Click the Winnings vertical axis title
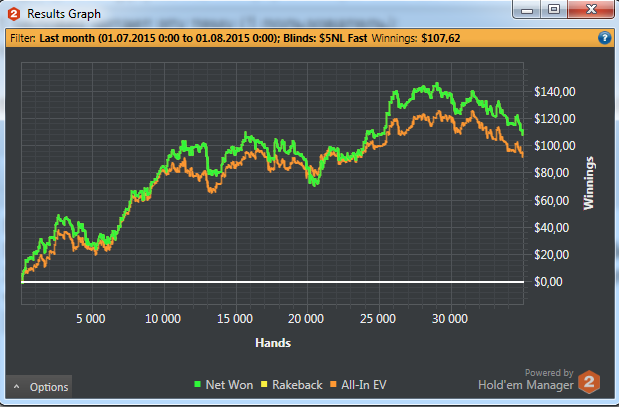Screen dimensions: 619x407 click(x=589, y=183)
